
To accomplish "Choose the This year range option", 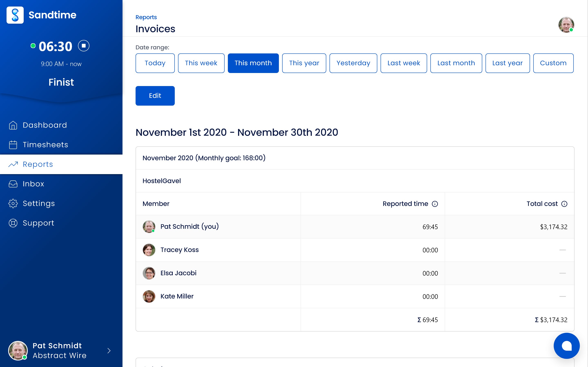I will pos(304,63).
